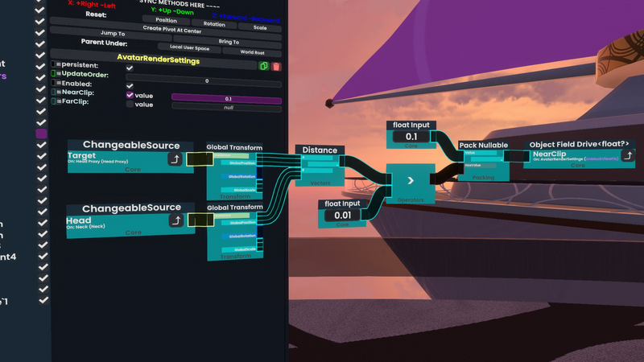Image resolution: width=644 pixels, height=362 pixels.
Task: Click the 'Operators' label under greater-than node
Action: pyautogui.click(x=411, y=200)
